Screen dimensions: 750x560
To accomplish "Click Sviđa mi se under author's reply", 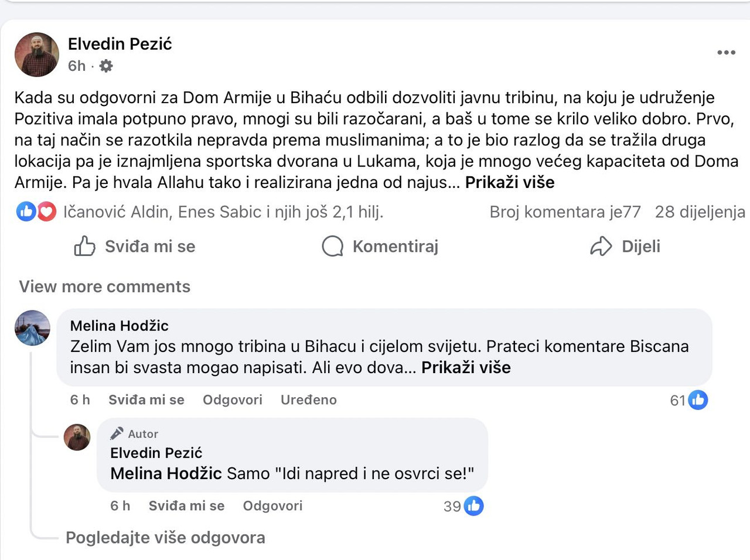I will pos(186,506).
